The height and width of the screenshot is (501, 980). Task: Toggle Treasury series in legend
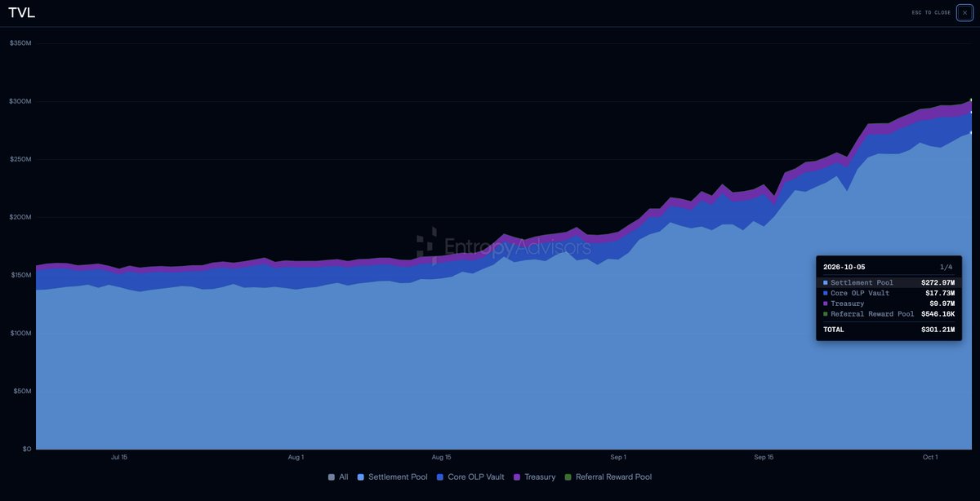click(x=535, y=477)
